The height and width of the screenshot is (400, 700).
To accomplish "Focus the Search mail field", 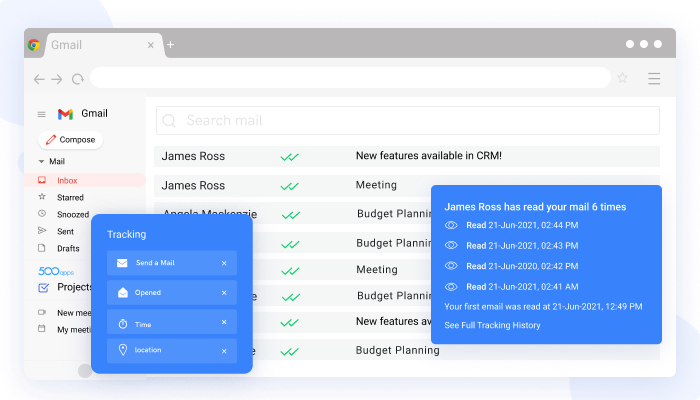I will tap(408, 121).
